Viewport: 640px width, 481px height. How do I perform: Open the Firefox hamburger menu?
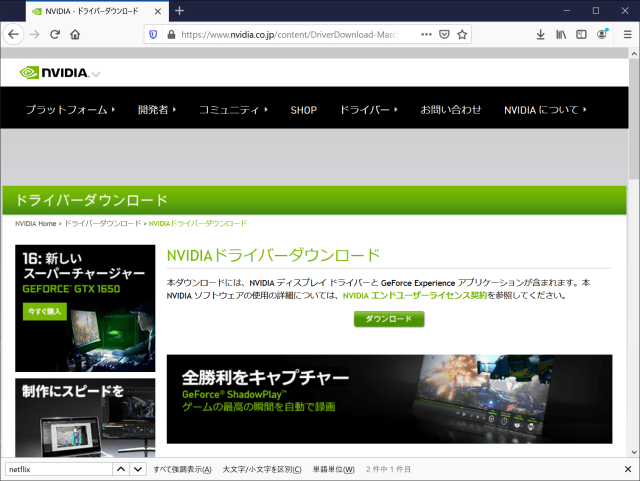tap(627, 34)
